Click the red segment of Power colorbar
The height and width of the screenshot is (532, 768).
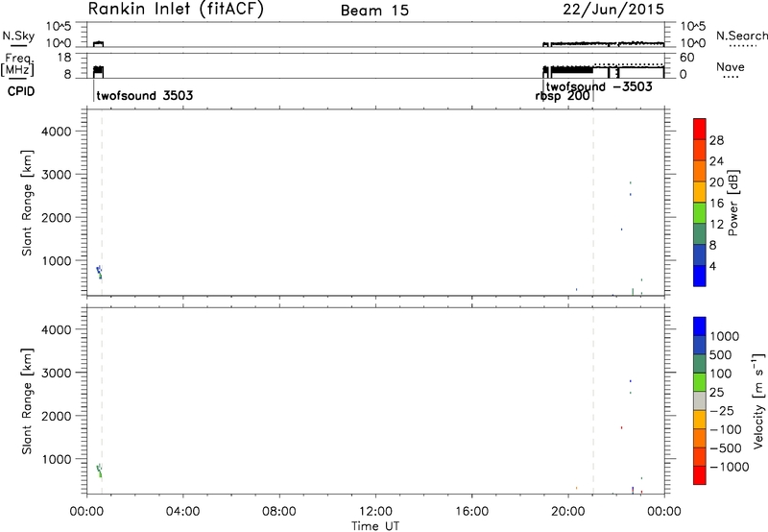point(700,129)
